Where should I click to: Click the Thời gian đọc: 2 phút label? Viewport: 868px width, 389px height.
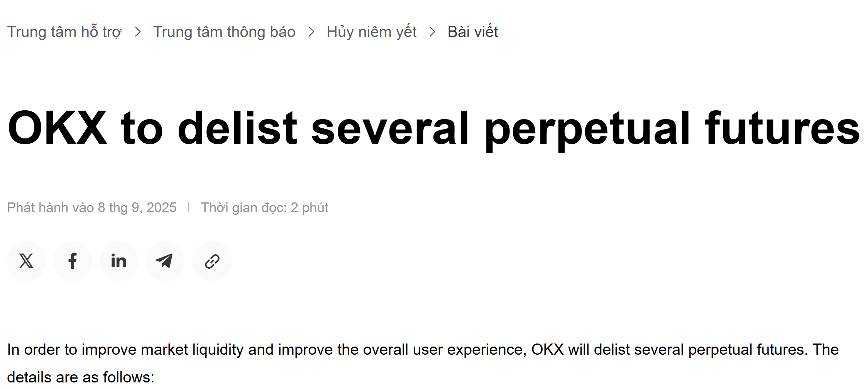(x=264, y=207)
